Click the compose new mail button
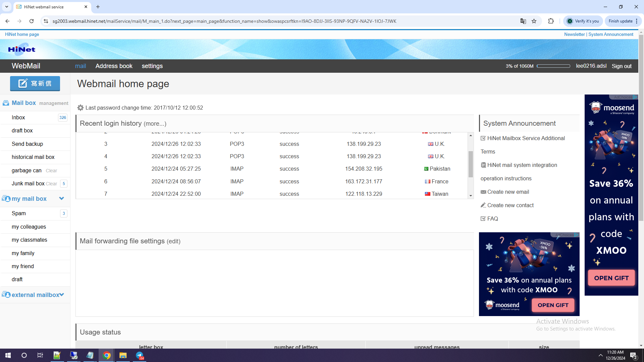644x362 pixels. [35, 83]
